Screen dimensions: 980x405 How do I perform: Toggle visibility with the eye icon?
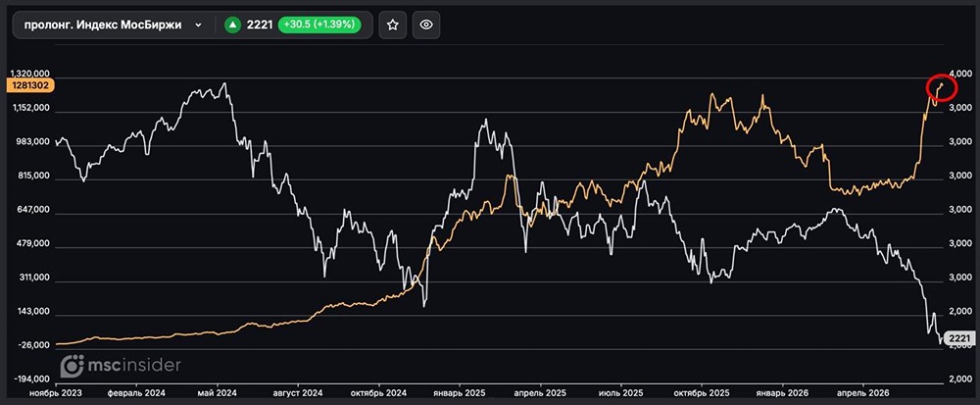(x=426, y=25)
